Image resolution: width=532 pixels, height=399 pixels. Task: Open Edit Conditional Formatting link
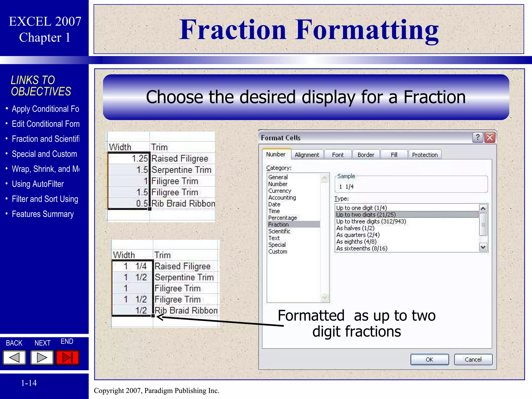(x=46, y=124)
